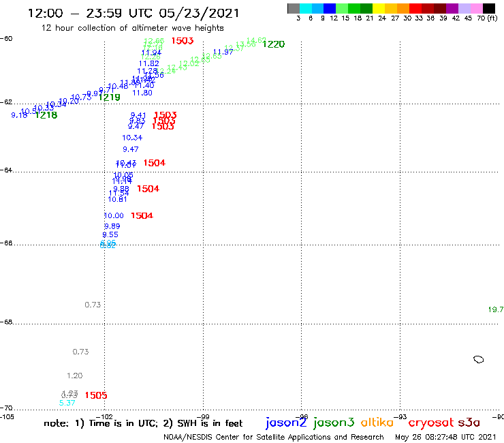
Task: Click the NOAA/NESDIS Center credit line
Action: point(274,437)
